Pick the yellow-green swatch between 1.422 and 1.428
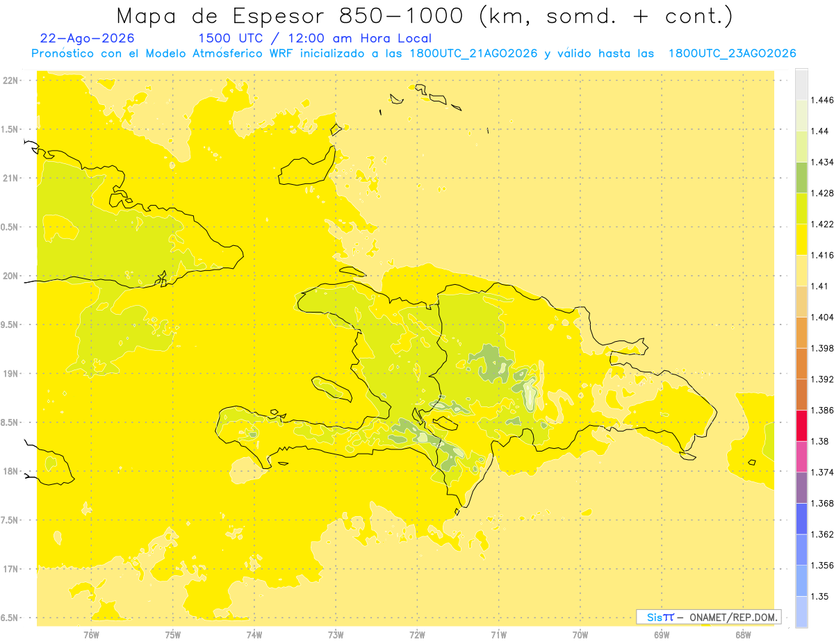Image resolution: width=834 pixels, height=644 pixels. point(801,208)
